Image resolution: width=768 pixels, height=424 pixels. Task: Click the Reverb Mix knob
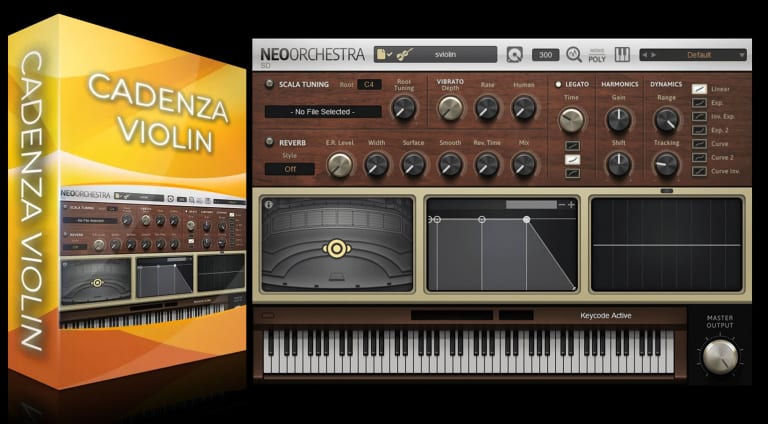tap(524, 165)
